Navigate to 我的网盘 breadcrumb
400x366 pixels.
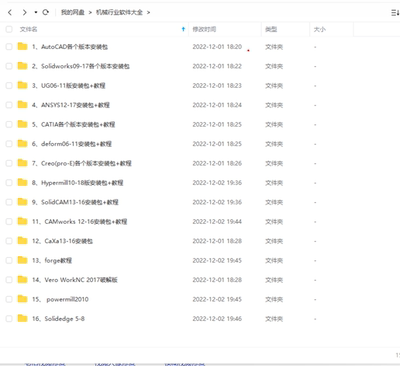point(73,12)
